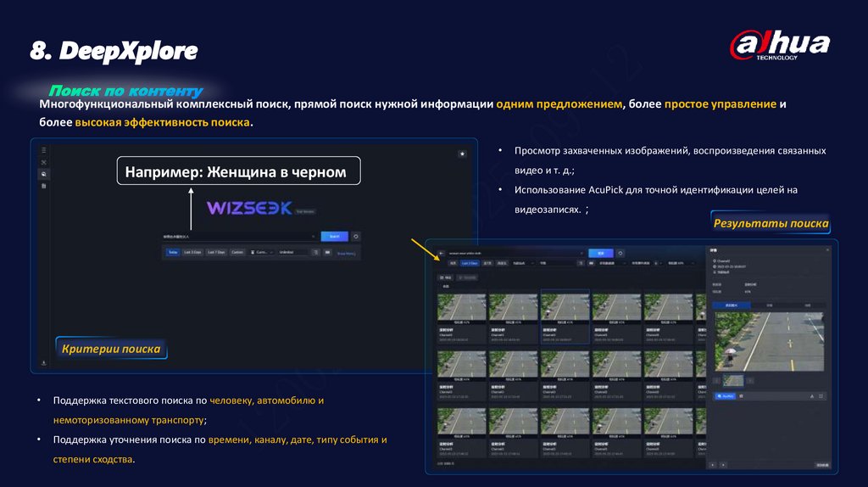Click previous arrow beside small preview thumbnail

click(715, 381)
